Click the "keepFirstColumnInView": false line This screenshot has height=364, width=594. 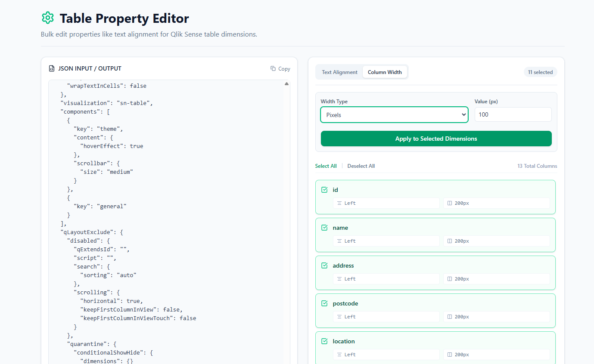pos(131,310)
